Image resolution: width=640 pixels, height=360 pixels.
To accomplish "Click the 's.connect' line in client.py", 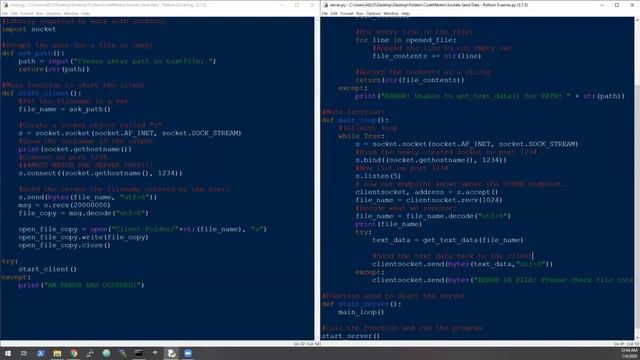I will tap(100, 173).
